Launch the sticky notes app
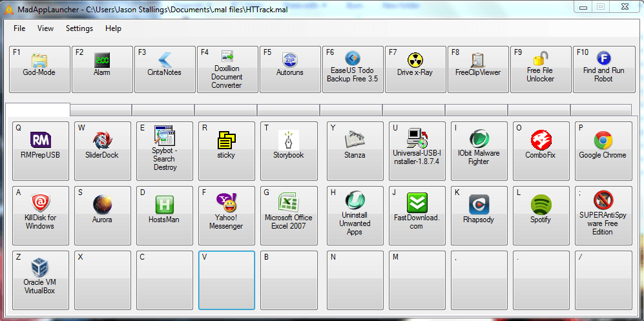This screenshot has width=644, height=321. (227, 151)
